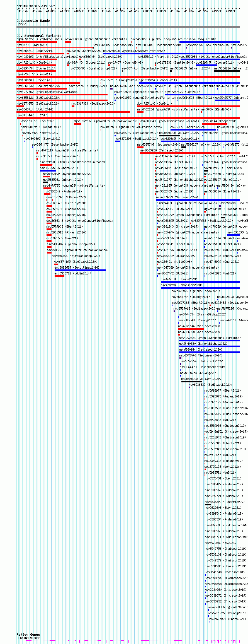Select variant nsv3240285 (Chaisson2019)
Screen dimensions: 248x644
(114, 45)
